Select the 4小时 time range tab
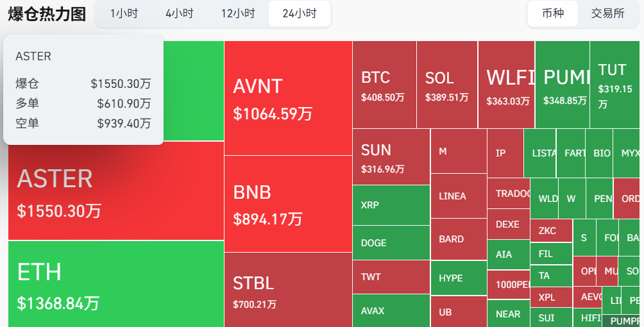The width and height of the screenshot is (644, 327). coord(179,13)
